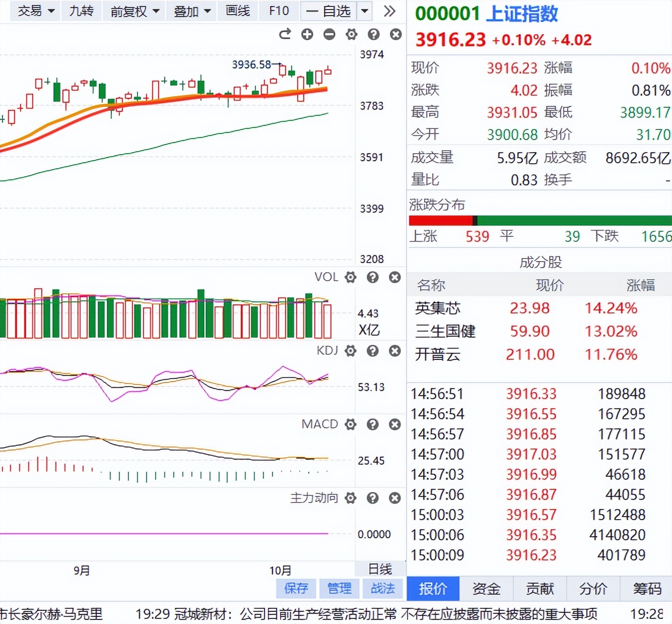Switch to the 筹码 tab
The image size is (672, 624).
coord(646,589)
